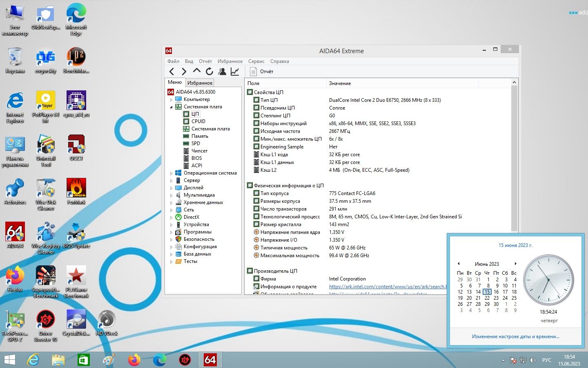Screen dimensions: 588x368
Task: Open the graph chart toolbar icon
Action: coord(235,72)
